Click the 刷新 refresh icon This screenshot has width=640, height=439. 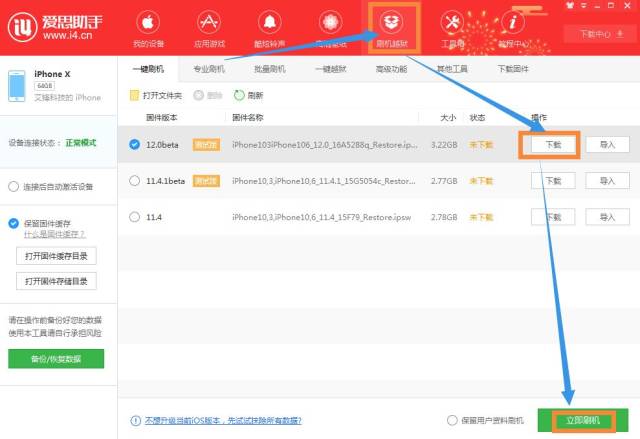(239, 95)
